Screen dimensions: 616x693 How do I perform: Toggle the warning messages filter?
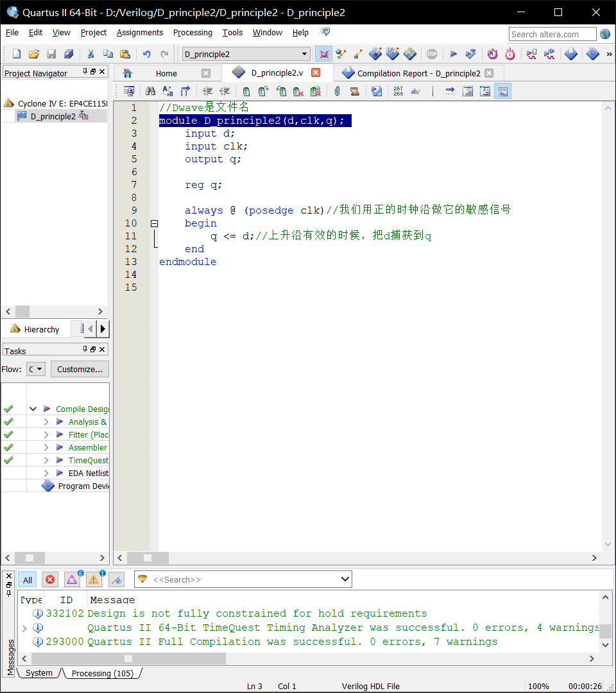point(94,579)
